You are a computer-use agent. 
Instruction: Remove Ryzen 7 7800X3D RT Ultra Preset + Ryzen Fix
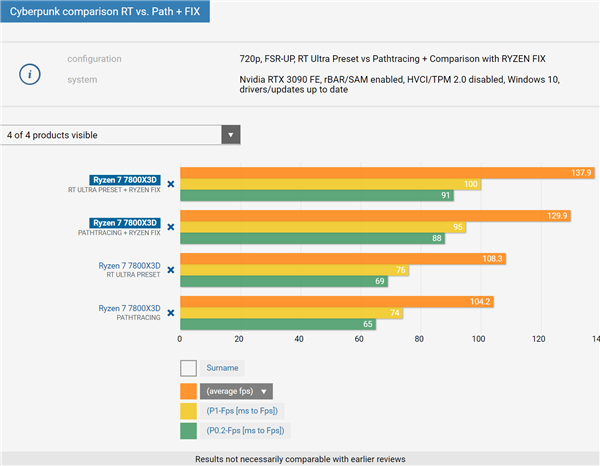[x=170, y=184]
